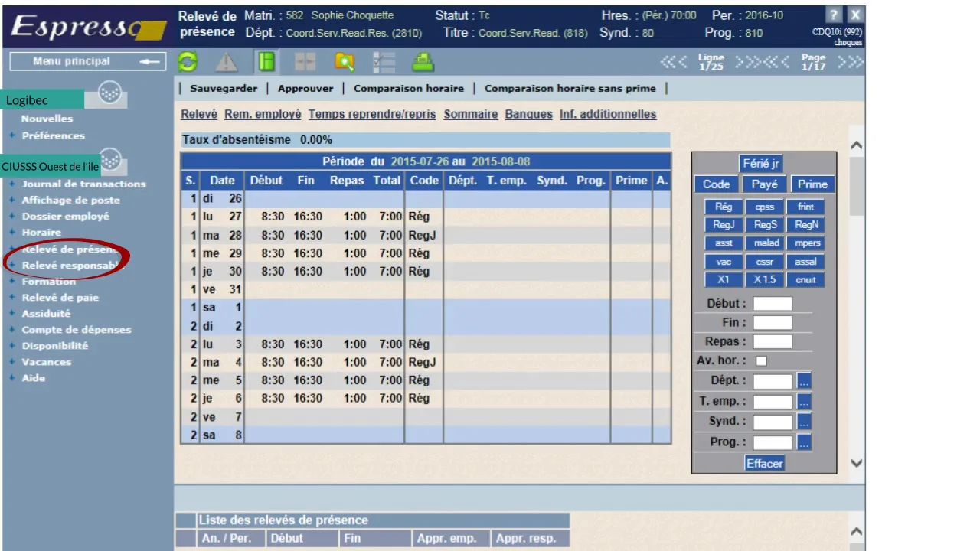The width and height of the screenshot is (980, 551).
Task: Select the vac absence code button
Action: click(x=723, y=262)
